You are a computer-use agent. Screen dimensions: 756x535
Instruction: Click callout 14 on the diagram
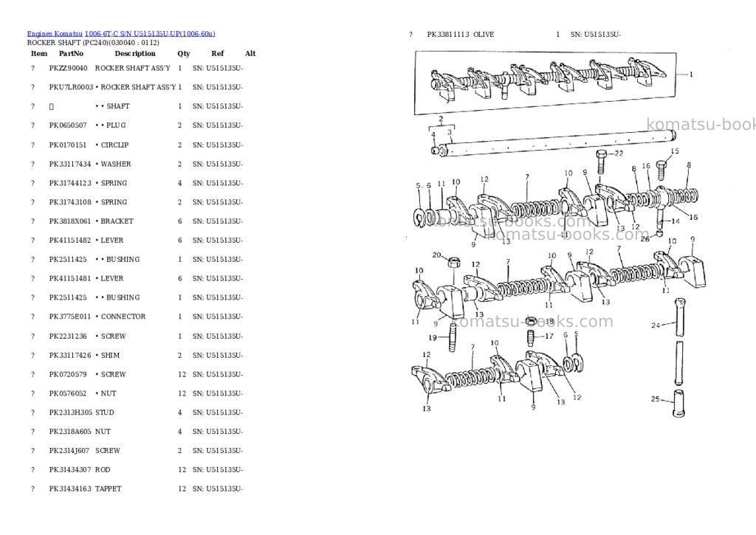675,221
